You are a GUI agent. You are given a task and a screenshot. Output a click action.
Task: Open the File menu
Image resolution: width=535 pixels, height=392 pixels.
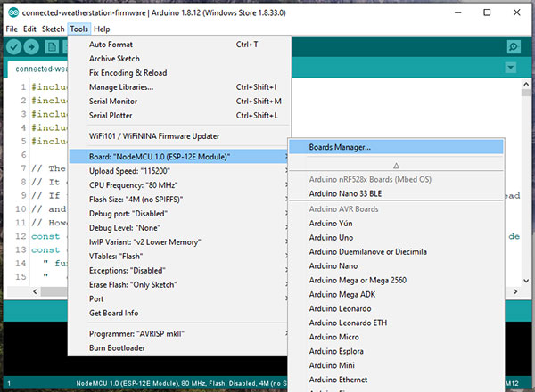(12, 29)
